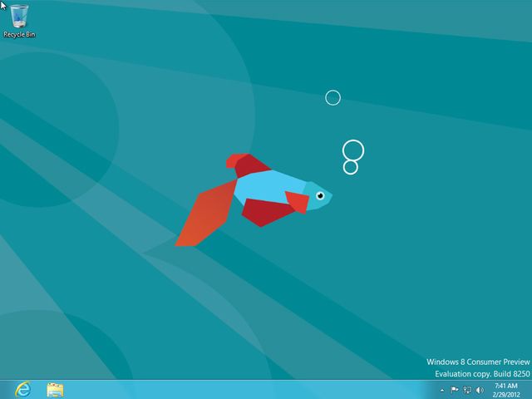Launch File Explorer from the taskbar
532x399 pixels.
tap(56, 389)
